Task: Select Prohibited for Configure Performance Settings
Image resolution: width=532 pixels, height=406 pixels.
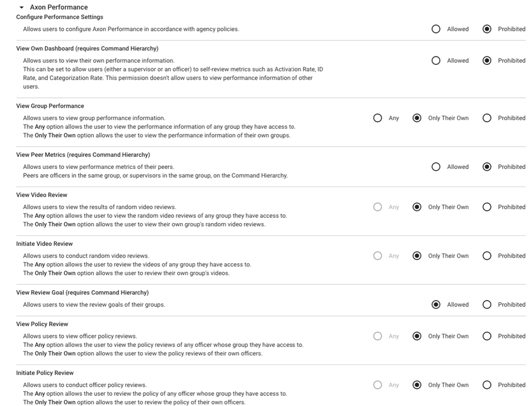Action: [487, 29]
